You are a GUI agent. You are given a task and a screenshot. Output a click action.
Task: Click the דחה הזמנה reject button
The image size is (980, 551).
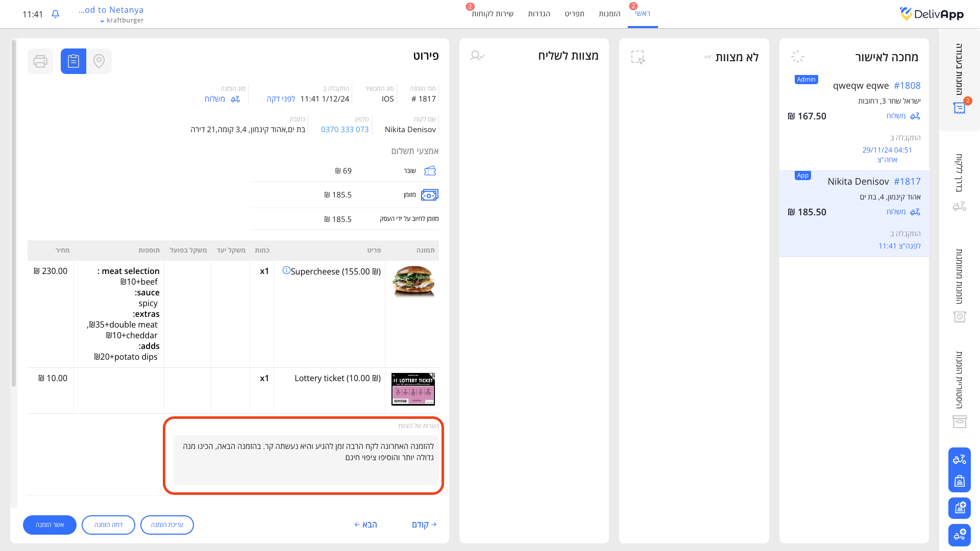108,525
